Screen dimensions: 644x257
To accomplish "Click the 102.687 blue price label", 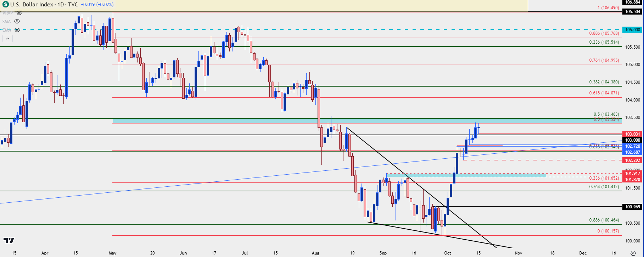I will click(x=633, y=152).
